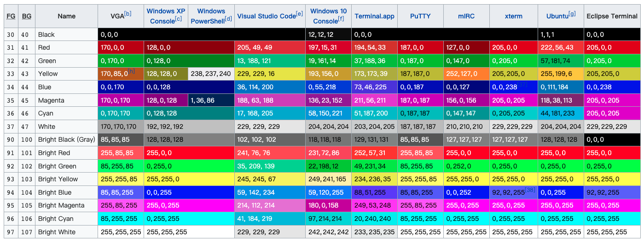Click the Name column header
Screen dimensions: 644x243
click(x=67, y=16)
